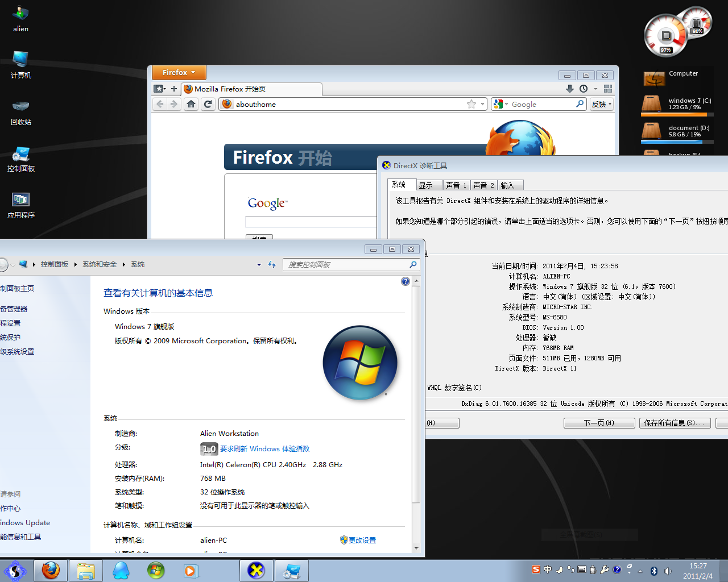Open the 回收站 recycle bin icon
This screenshot has width=728, height=582.
pos(20,111)
